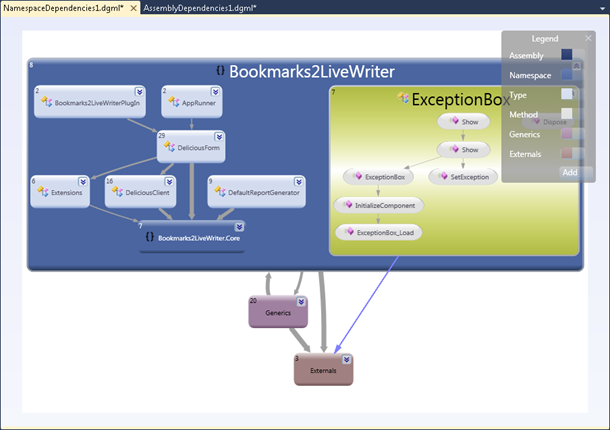Click the Namespace color swatch in Legend

point(567,74)
